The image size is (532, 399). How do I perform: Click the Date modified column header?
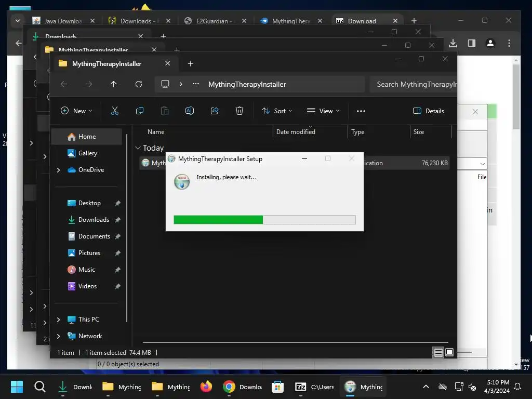[310, 132]
